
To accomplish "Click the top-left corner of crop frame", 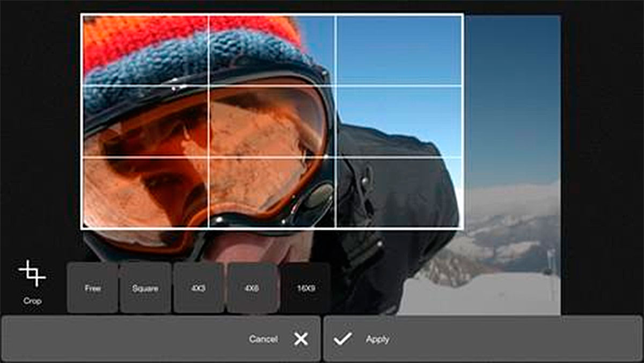I will (x=82, y=14).
